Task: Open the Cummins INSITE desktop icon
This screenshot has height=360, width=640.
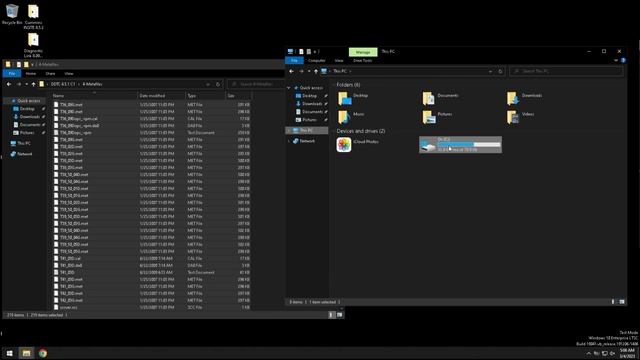Action: point(33,16)
